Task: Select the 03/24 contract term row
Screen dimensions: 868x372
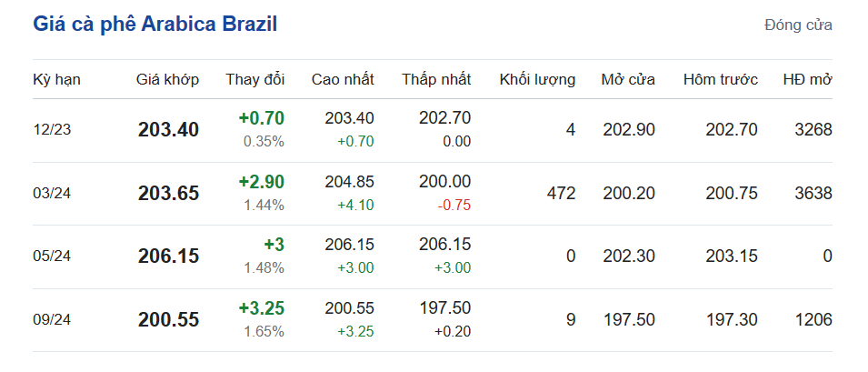Action: click(52, 194)
